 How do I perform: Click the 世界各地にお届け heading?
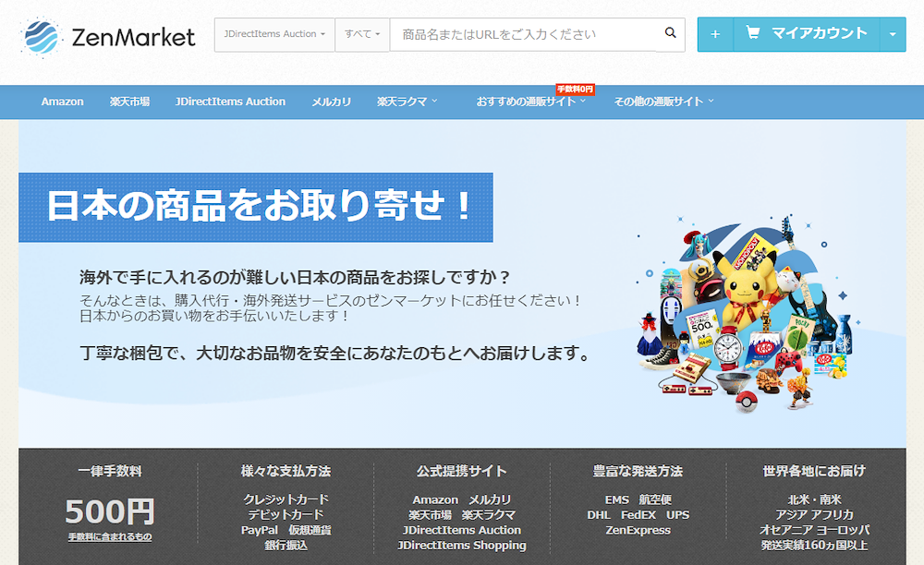pyautogui.click(x=814, y=471)
